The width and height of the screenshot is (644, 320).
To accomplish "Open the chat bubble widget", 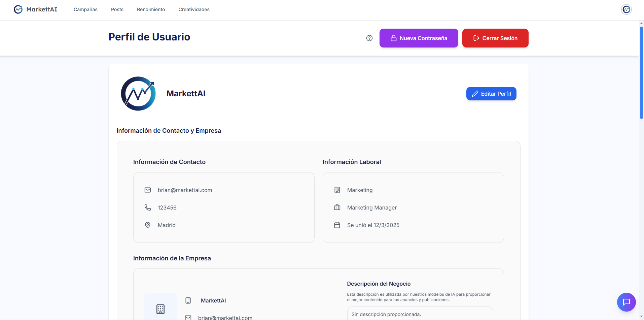I will [x=626, y=302].
